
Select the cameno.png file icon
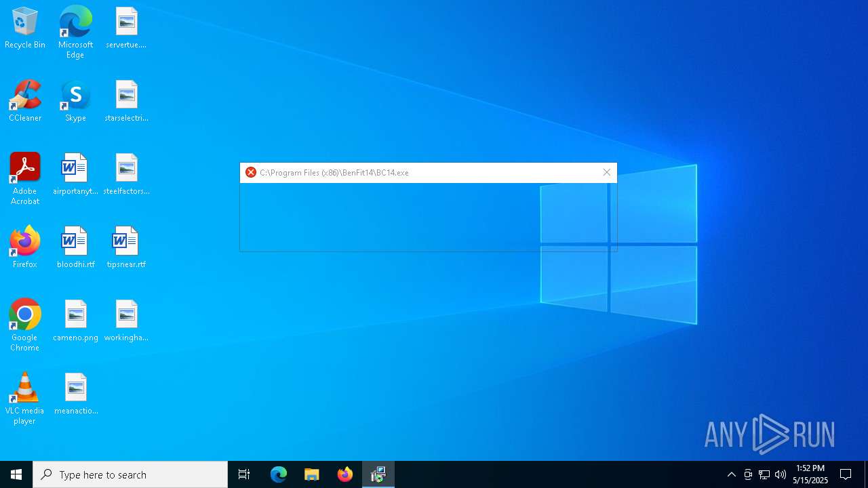point(75,321)
